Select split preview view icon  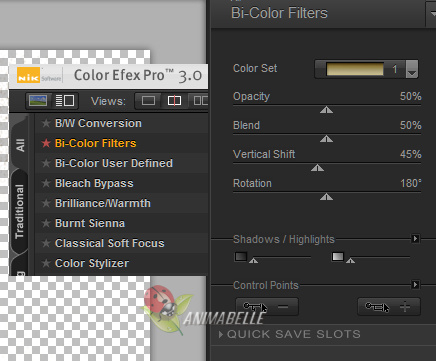pyautogui.click(x=174, y=100)
